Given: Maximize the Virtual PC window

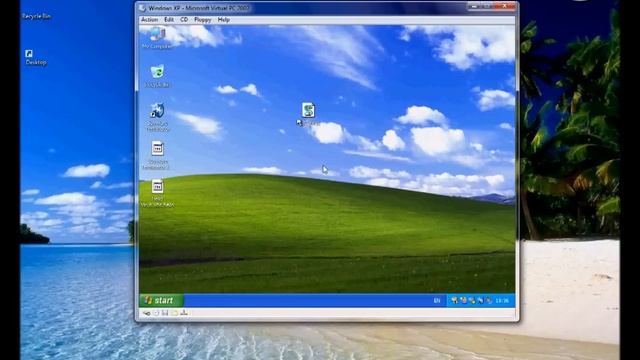Looking at the screenshot, I should [x=487, y=6].
